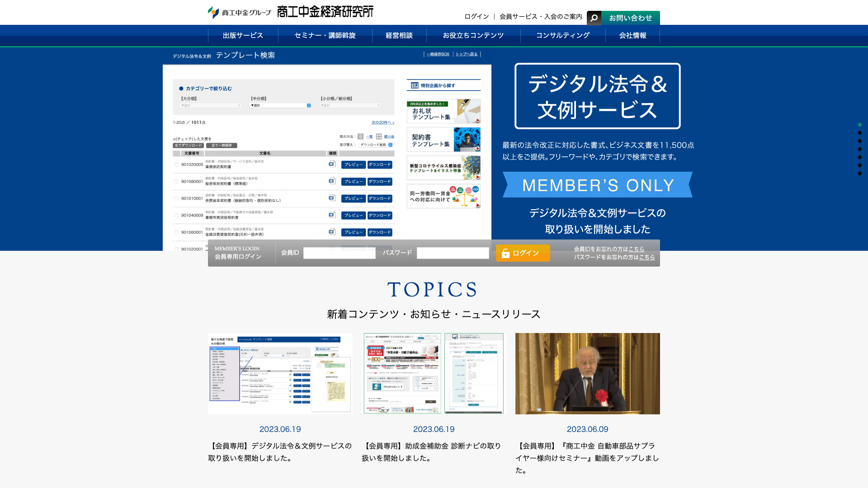Open the お役立ちコンテンツ menu
This screenshot has height=488, width=868.
tap(473, 35)
